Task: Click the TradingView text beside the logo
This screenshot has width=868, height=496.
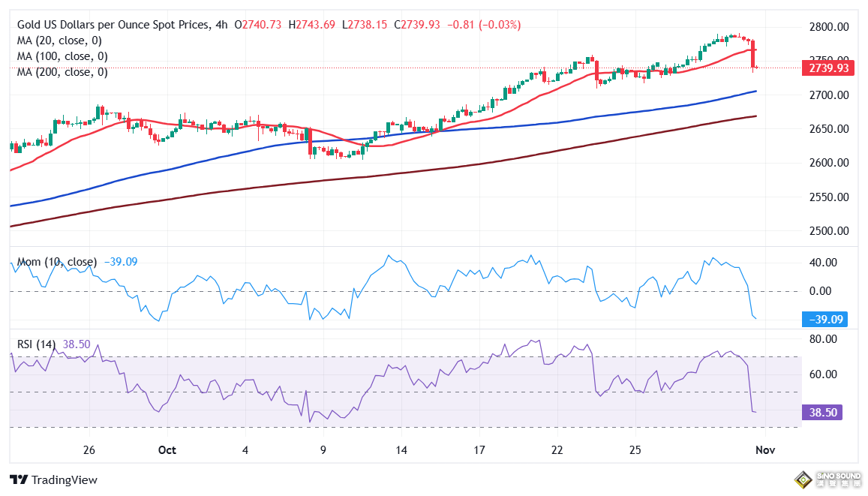Action: pyautogui.click(x=65, y=480)
